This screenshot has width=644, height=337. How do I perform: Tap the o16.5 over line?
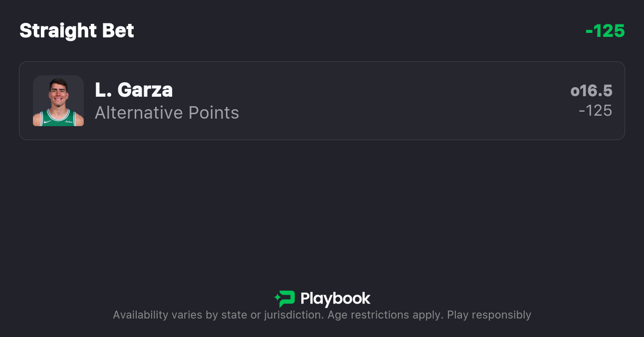[591, 91]
